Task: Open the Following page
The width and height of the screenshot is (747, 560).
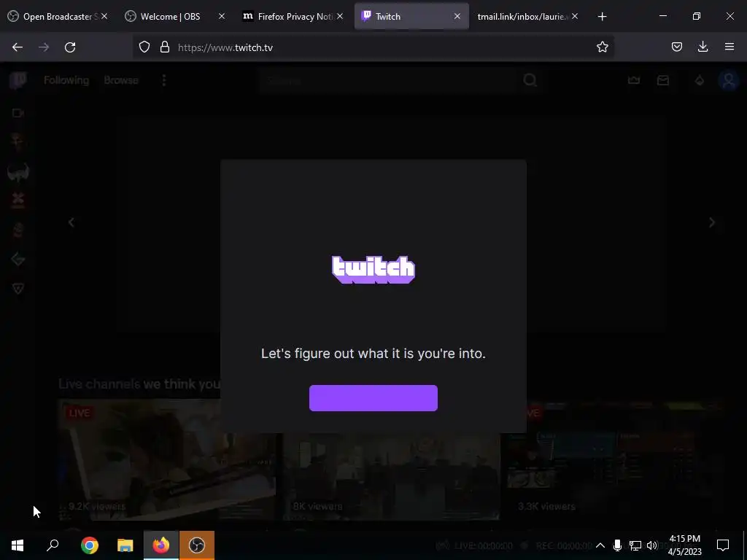Action: pos(66,80)
